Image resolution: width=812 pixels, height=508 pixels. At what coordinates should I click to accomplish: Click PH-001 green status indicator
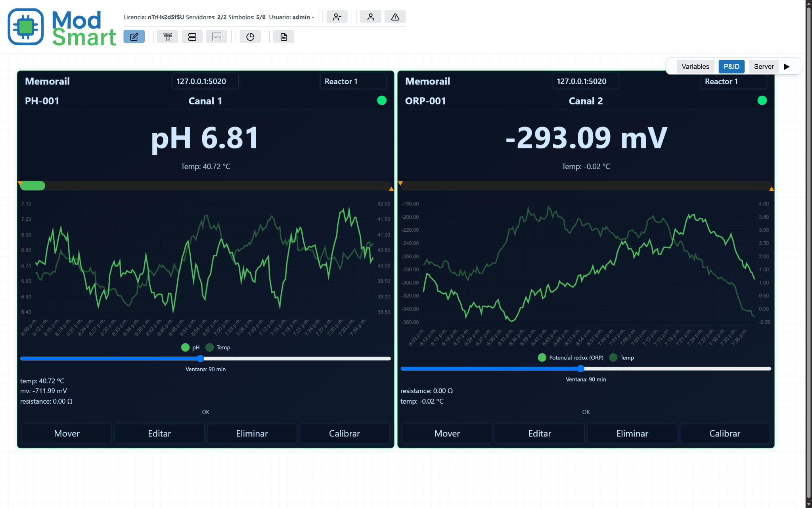382,100
